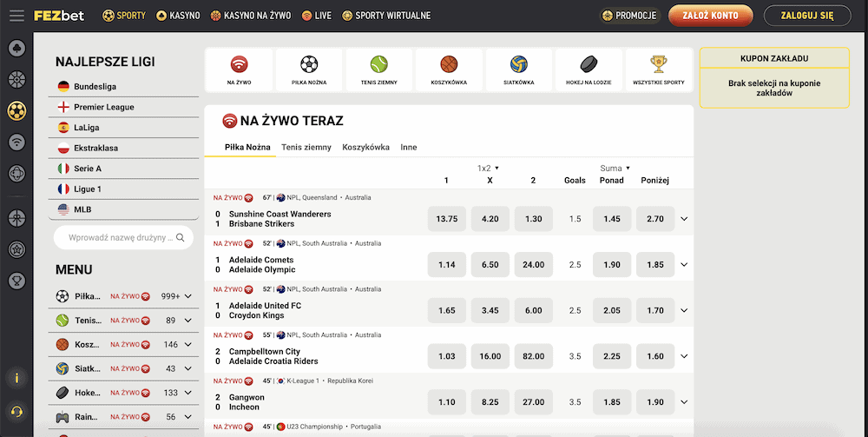
Task: Click the Załóż Konto button
Action: click(x=711, y=16)
